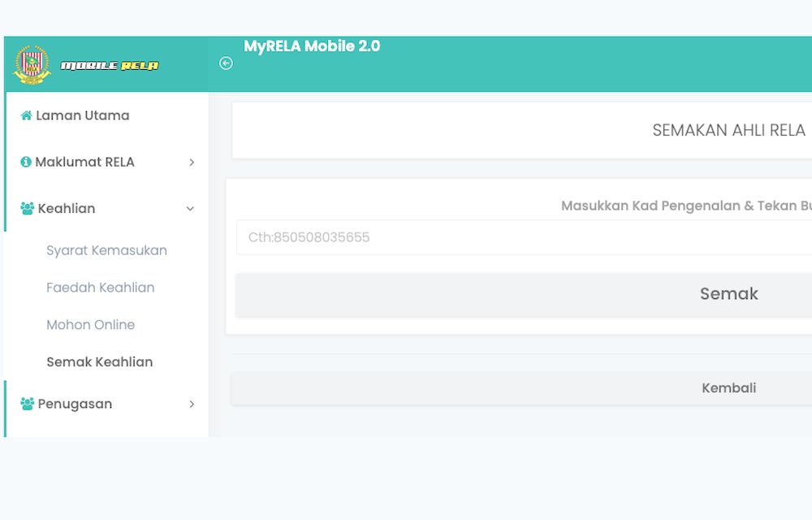812x520 pixels.
Task: Click the group icon beside Keahlian
Action: point(27,209)
